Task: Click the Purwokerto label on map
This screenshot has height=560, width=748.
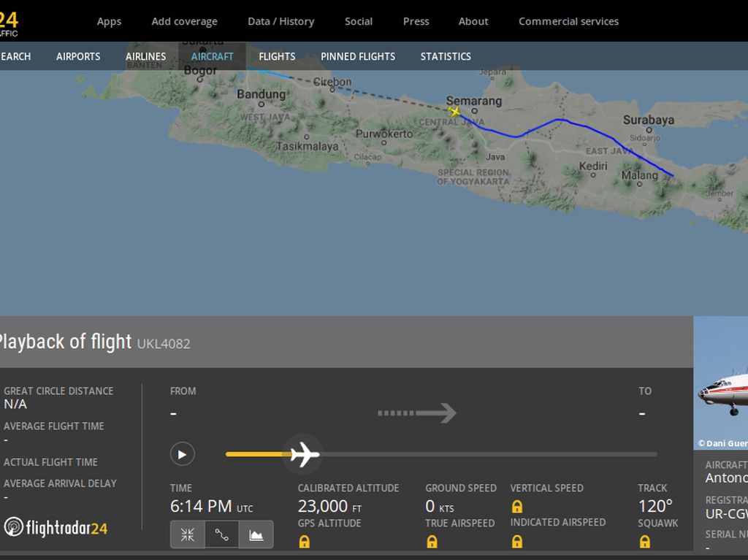Action: pos(384,134)
